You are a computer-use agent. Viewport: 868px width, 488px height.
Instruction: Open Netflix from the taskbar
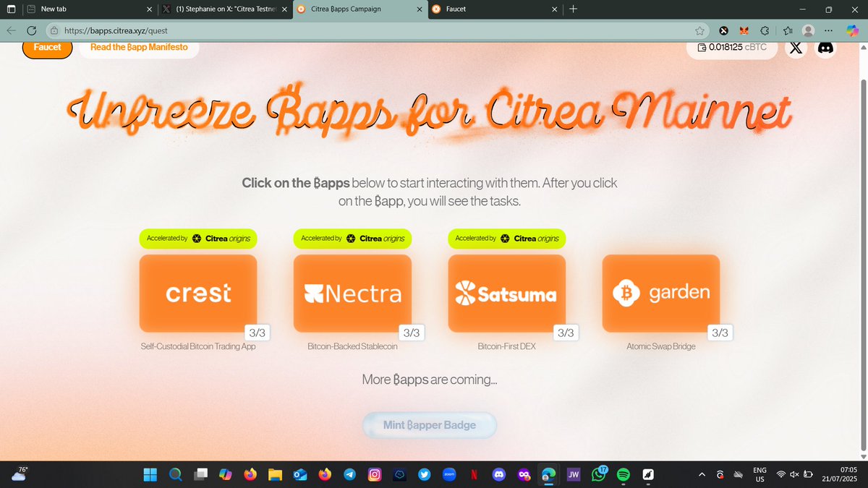pos(475,474)
